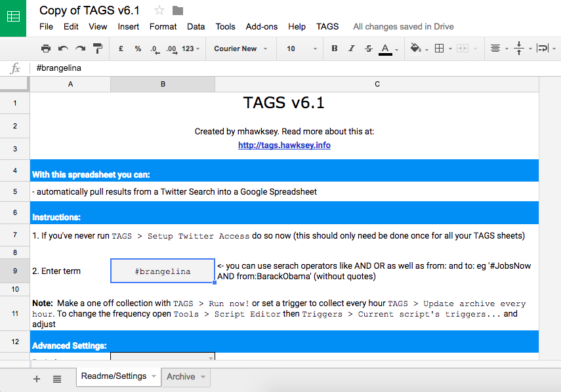Open the Edit menu
561x392 pixels.
[71, 27]
